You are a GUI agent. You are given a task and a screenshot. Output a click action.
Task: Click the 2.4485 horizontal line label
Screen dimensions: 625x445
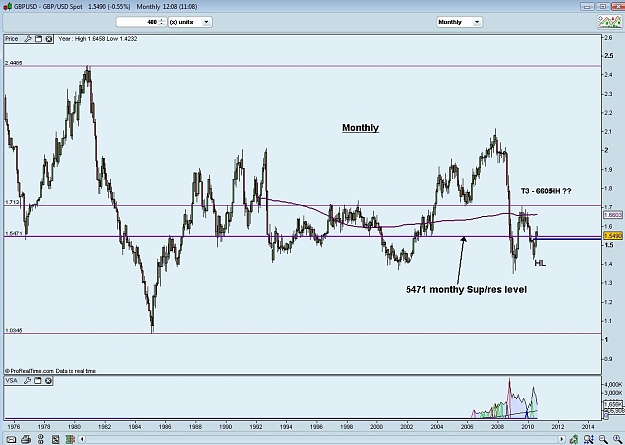(x=14, y=63)
